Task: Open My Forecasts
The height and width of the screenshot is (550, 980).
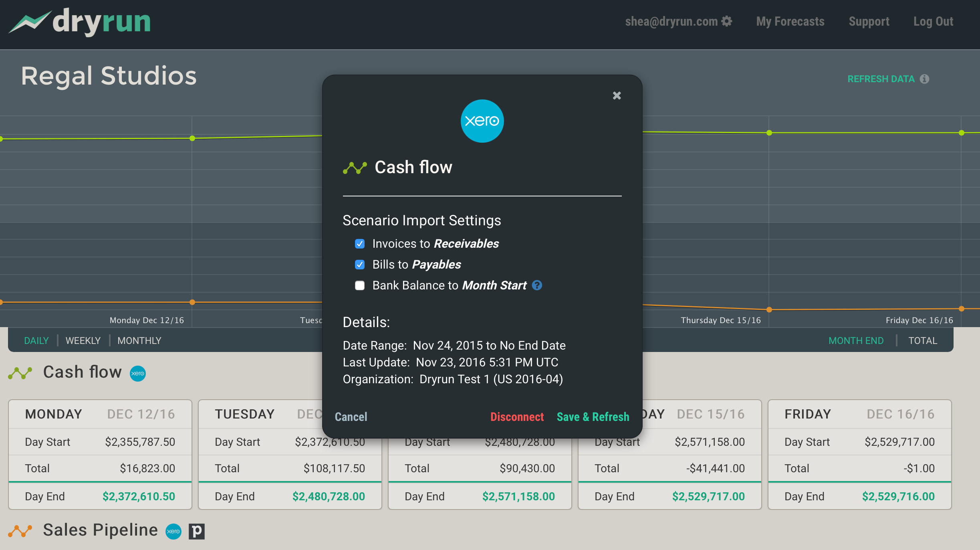Action: click(x=789, y=21)
